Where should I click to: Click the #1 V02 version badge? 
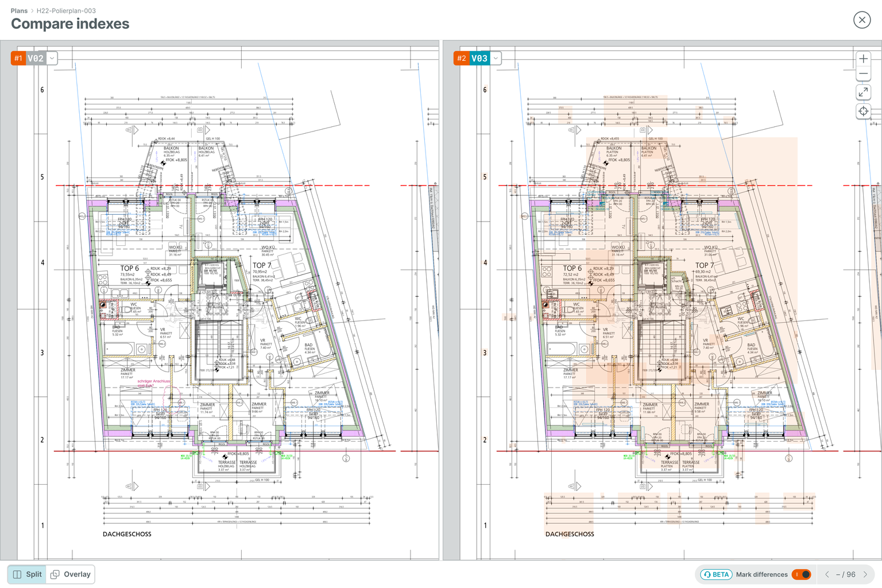pos(28,58)
